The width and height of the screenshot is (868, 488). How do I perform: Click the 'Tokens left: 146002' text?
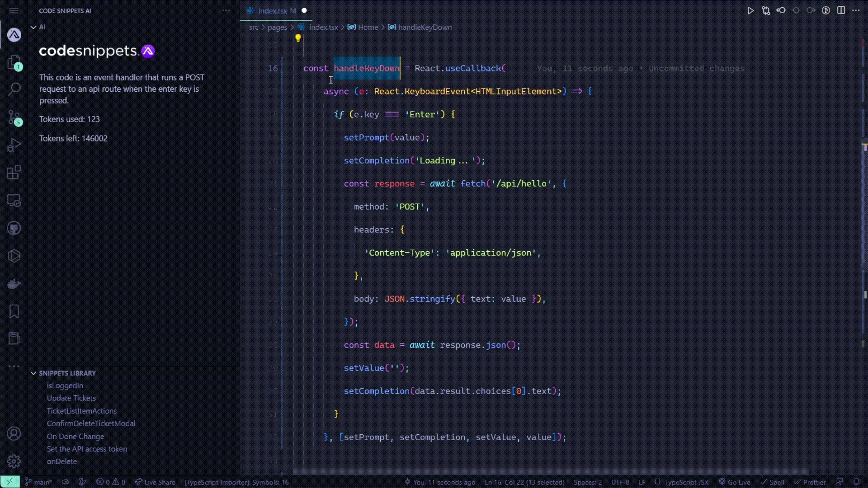click(x=73, y=138)
